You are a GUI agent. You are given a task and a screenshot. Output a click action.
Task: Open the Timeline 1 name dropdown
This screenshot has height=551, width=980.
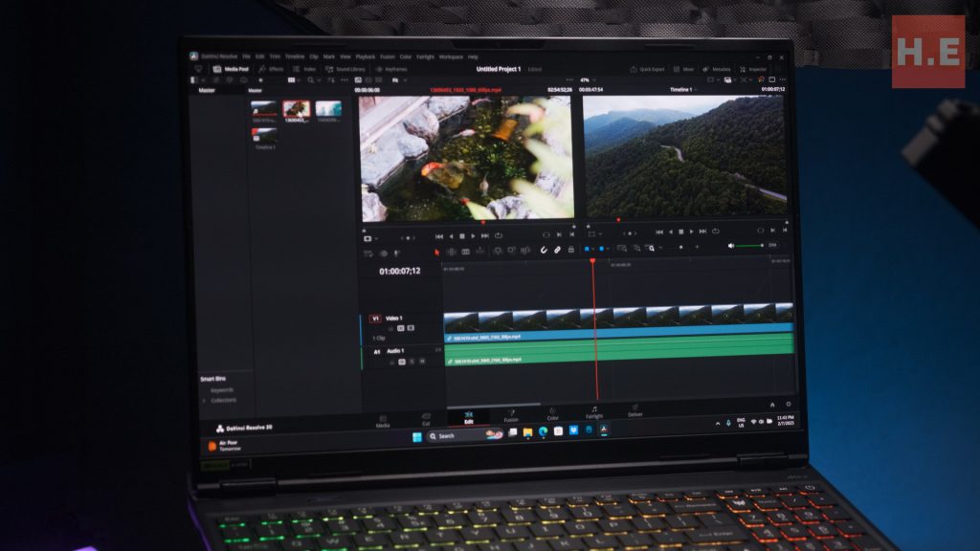click(x=682, y=89)
